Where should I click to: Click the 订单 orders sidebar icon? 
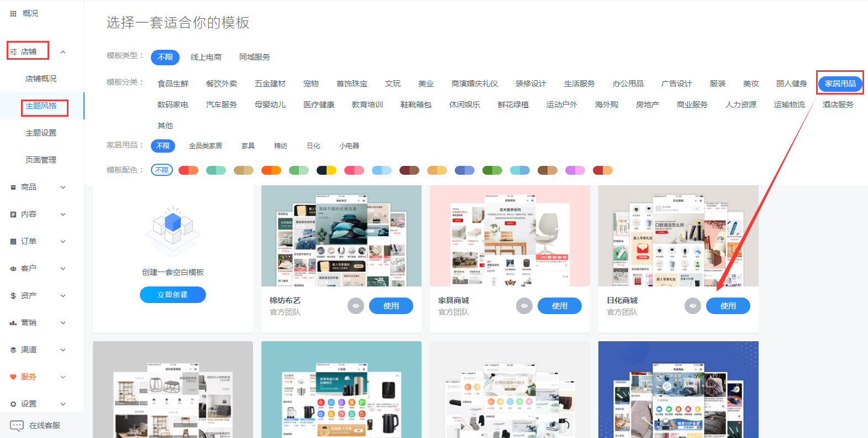(13, 242)
